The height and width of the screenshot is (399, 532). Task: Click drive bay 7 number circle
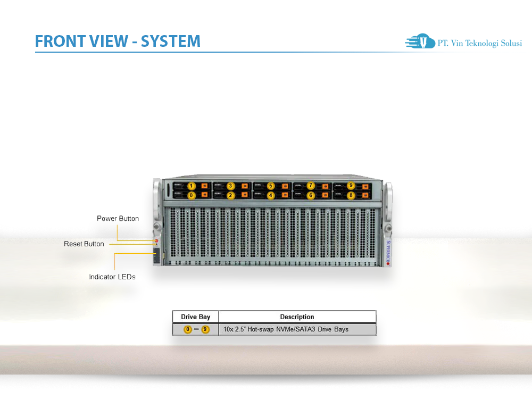click(311, 185)
